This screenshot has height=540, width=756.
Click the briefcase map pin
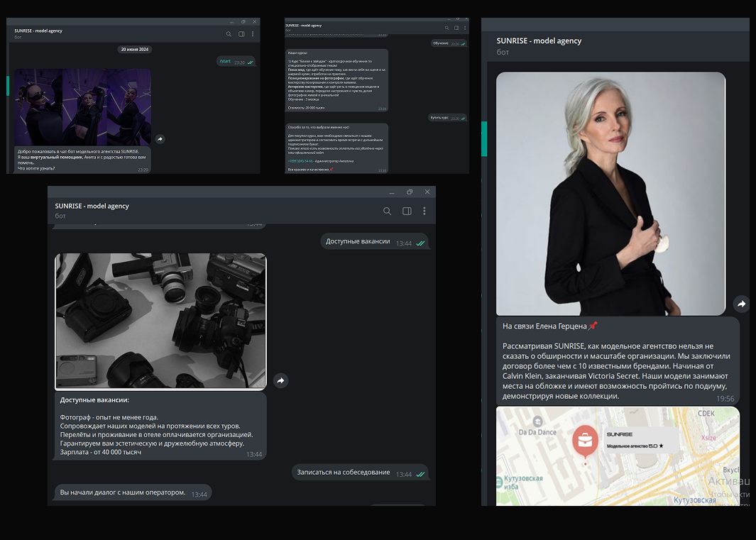pyautogui.click(x=586, y=441)
